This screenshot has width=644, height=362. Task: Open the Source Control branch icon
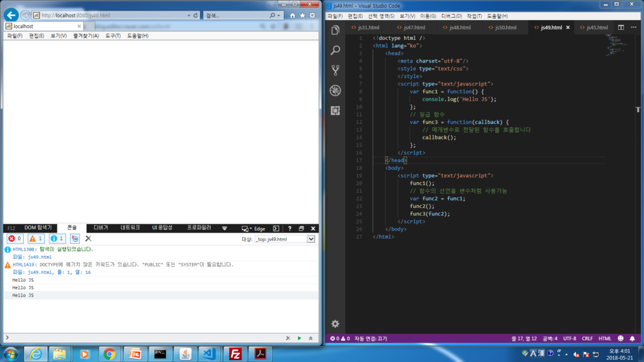coord(335,70)
